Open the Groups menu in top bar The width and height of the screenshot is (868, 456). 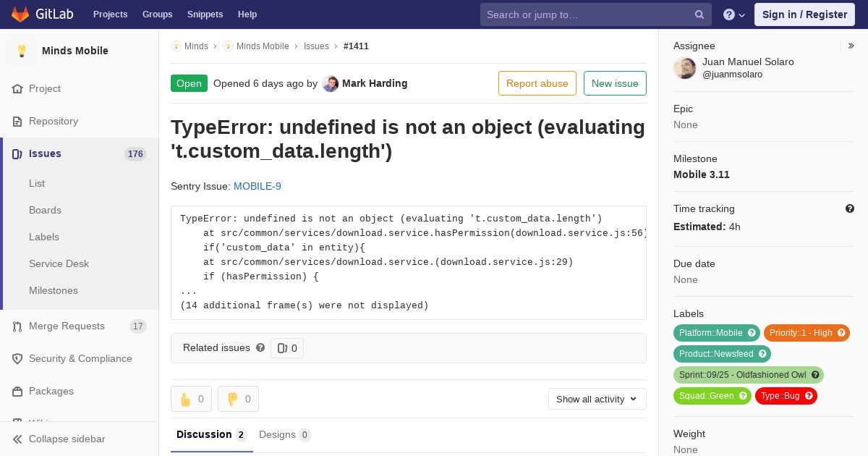click(x=157, y=14)
